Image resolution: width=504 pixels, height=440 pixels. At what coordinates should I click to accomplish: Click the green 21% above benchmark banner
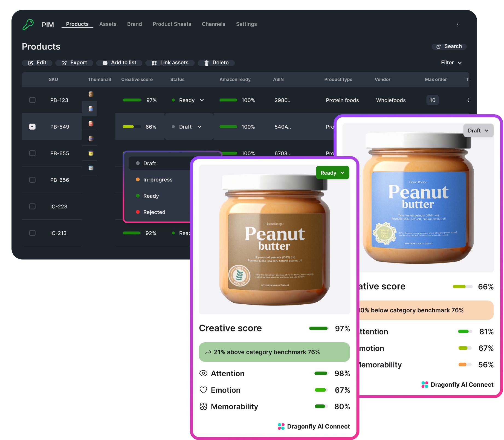click(274, 352)
